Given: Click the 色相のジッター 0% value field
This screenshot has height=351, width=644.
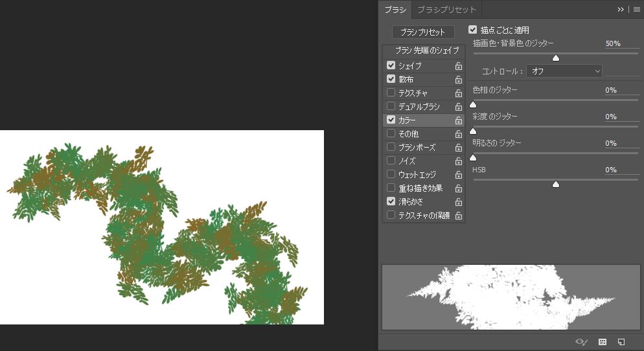Looking at the screenshot, I should (622, 90).
